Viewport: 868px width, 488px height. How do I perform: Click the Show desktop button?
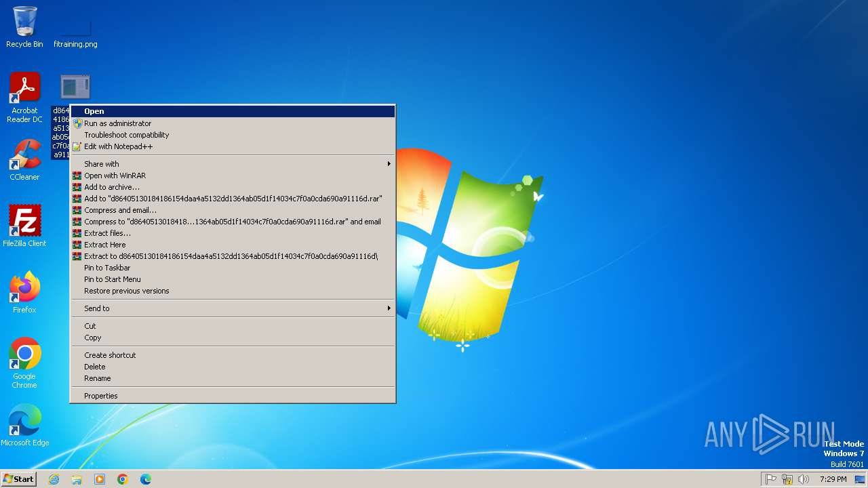coord(861,479)
